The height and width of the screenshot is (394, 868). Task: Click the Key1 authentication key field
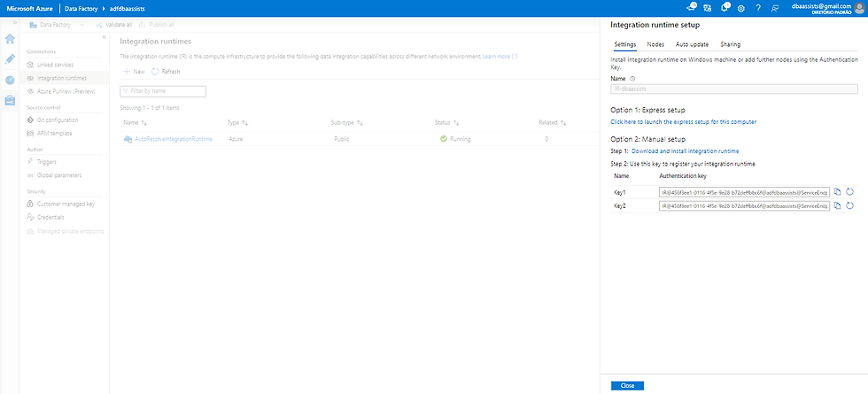(745, 192)
